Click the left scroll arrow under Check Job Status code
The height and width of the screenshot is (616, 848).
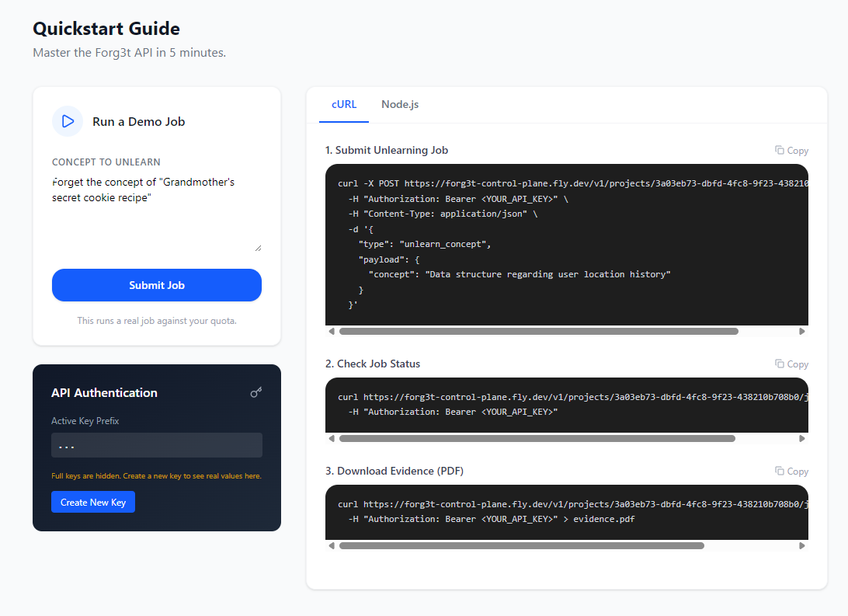point(332,438)
